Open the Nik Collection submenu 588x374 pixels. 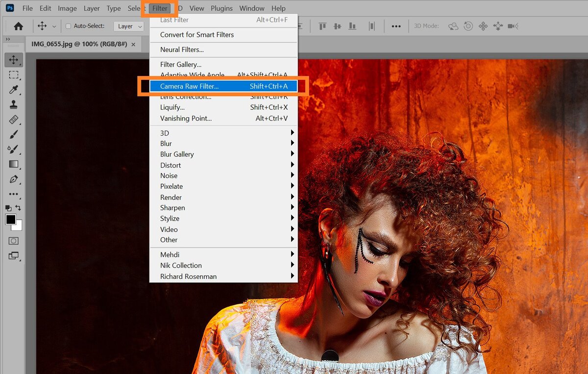coord(223,265)
